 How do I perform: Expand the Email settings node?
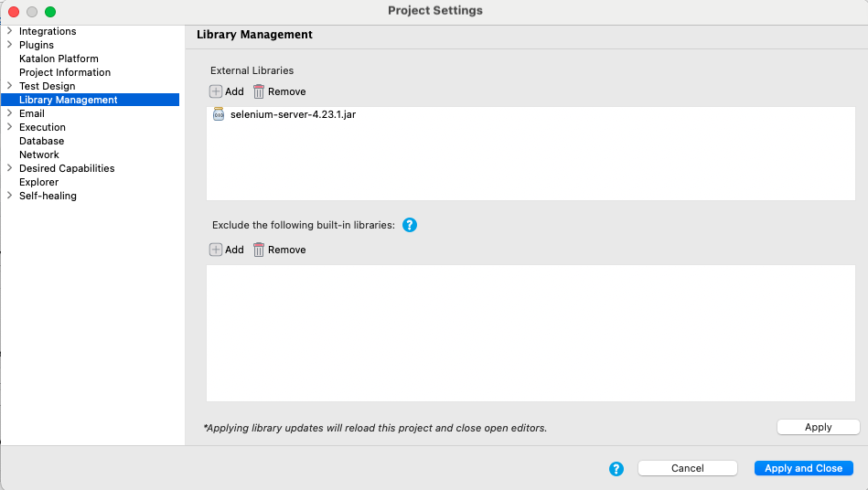pos(9,113)
